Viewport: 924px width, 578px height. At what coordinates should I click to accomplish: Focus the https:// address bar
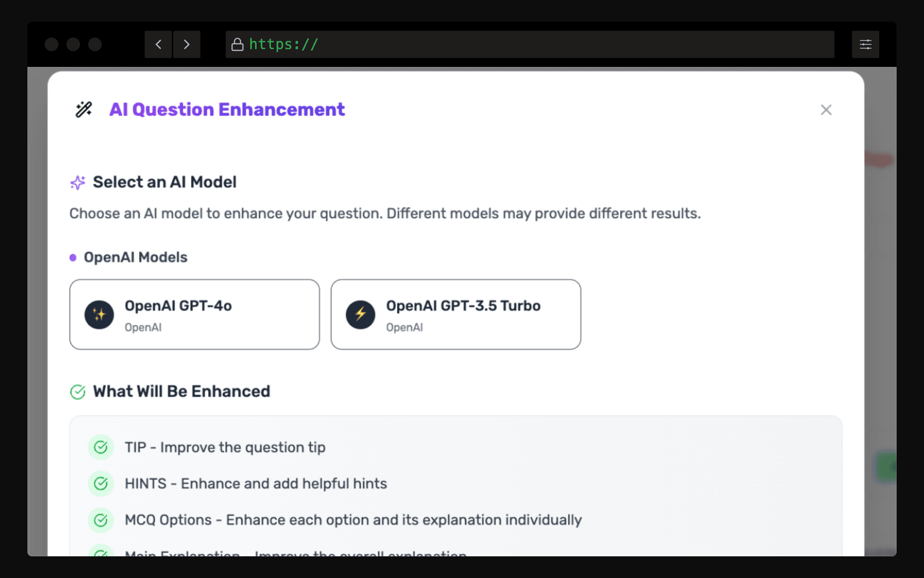[530, 44]
